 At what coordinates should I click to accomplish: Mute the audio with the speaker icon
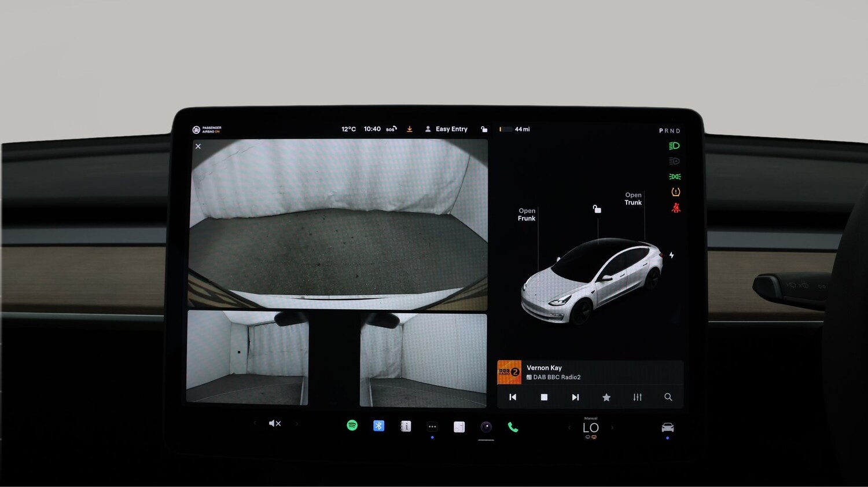coord(275,423)
